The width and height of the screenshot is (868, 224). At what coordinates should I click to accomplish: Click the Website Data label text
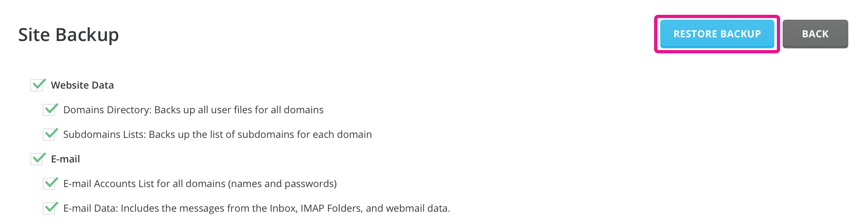82,85
